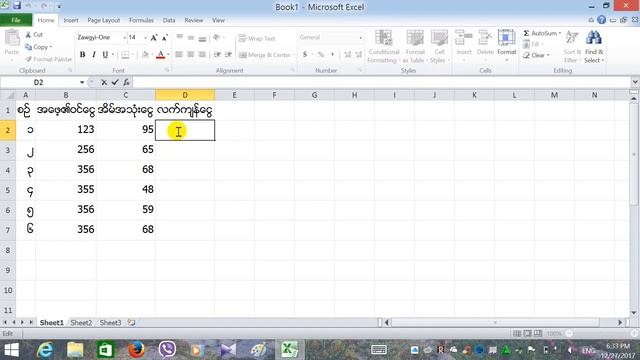
Task: Open the Font Color dropdown arrow
Action: (168, 55)
